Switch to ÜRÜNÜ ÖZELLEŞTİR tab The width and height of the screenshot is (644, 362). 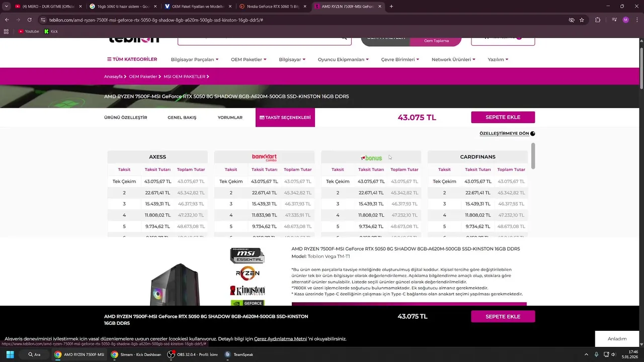tap(126, 117)
